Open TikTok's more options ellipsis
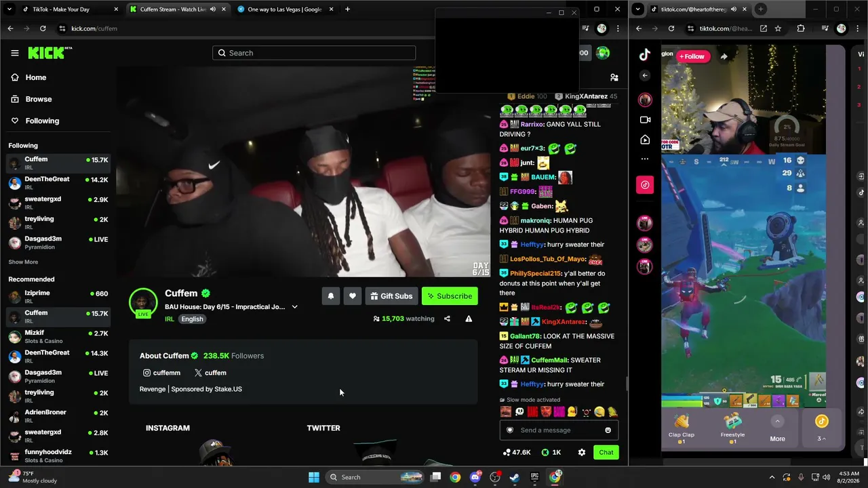The width and height of the screenshot is (868, 488). [645, 159]
